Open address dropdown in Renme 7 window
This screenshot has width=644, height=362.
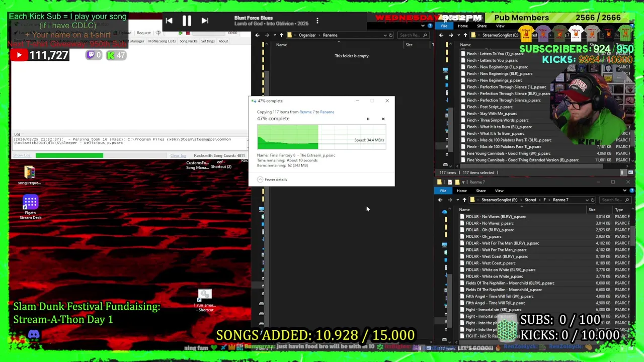[587, 200]
